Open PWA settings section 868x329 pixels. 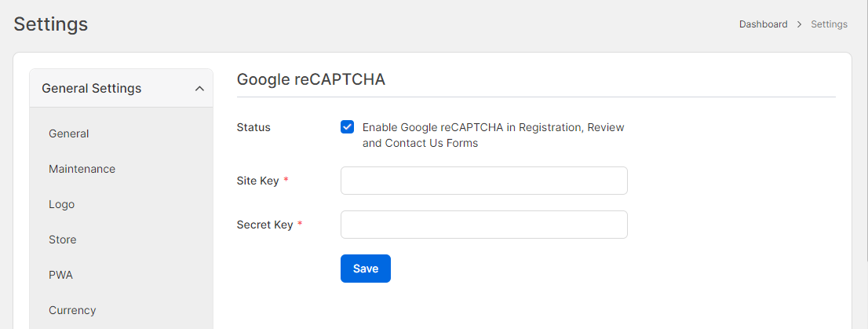point(61,275)
